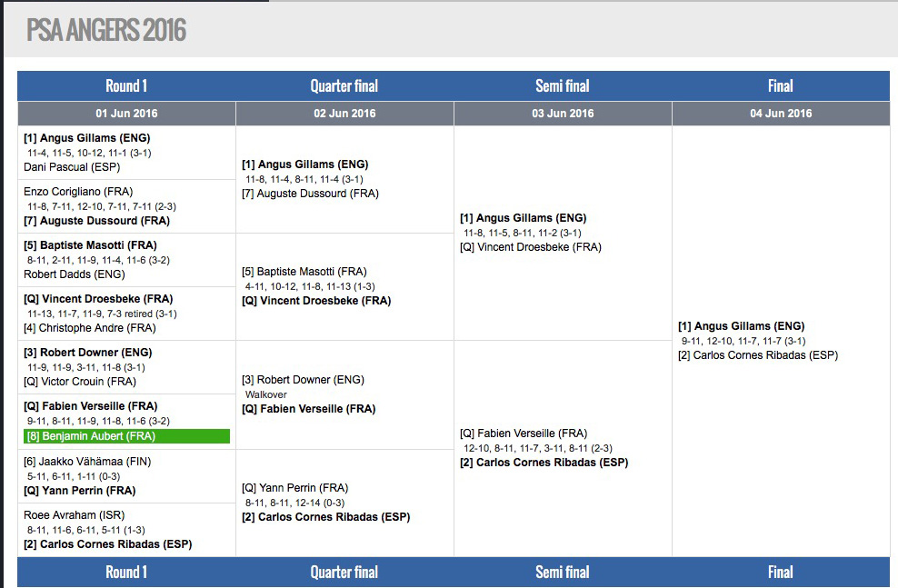The image size is (898, 588).
Task: Click Auguste Dussourd in Quarter final column
Action: coord(310,194)
